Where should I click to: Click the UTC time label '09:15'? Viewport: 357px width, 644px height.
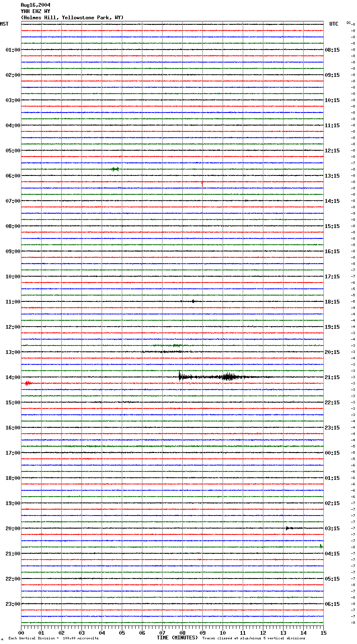pyautogui.click(x=332, y=75)
